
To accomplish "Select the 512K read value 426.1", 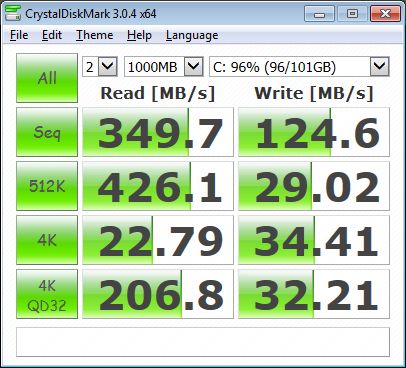I will [x=158, y=186].
